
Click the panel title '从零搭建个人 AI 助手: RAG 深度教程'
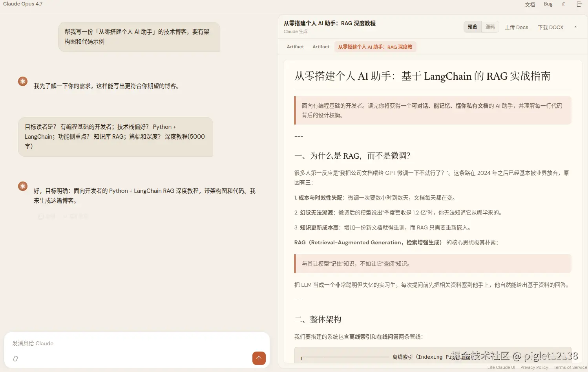click(330, 23)
